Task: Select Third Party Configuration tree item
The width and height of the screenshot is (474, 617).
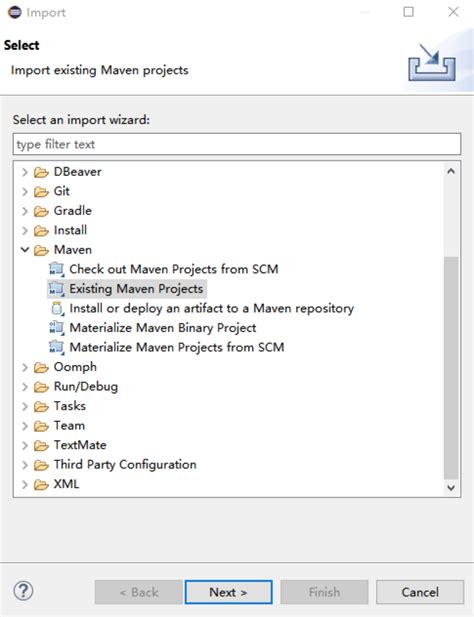Action: [125, 465]
